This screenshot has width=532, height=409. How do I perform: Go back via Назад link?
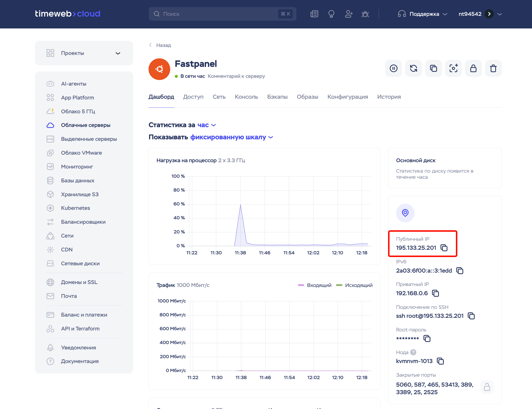(x=160, y=45)
